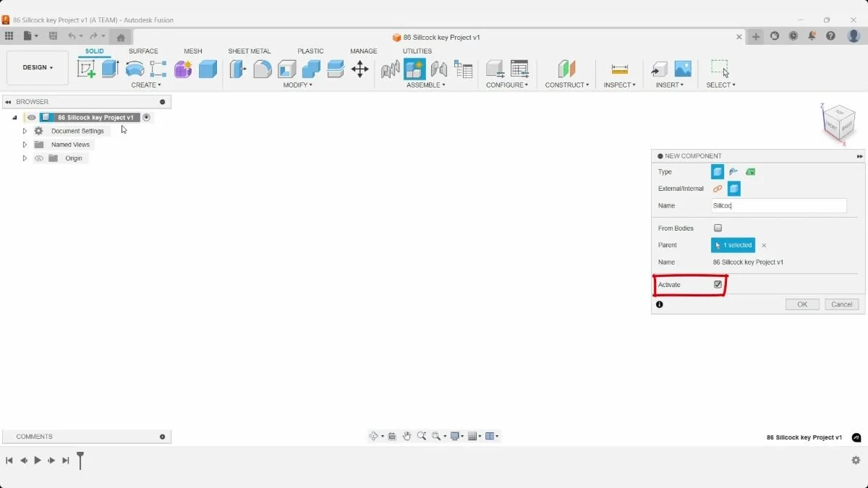868x488 pixels.
Task: Jump to timeline start button
Action: pyautogui.click(x=9, y=461)
